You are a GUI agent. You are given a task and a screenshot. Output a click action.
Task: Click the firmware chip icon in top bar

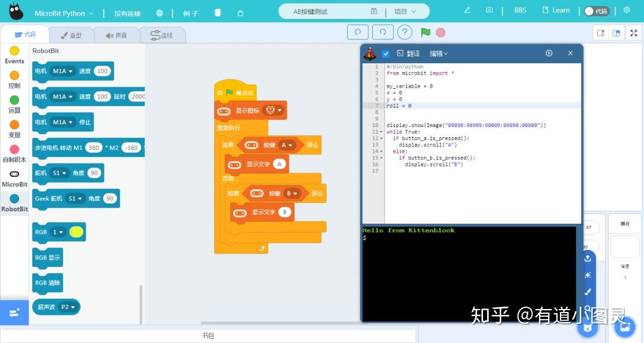pyautogui.click(x=218, y=13)
